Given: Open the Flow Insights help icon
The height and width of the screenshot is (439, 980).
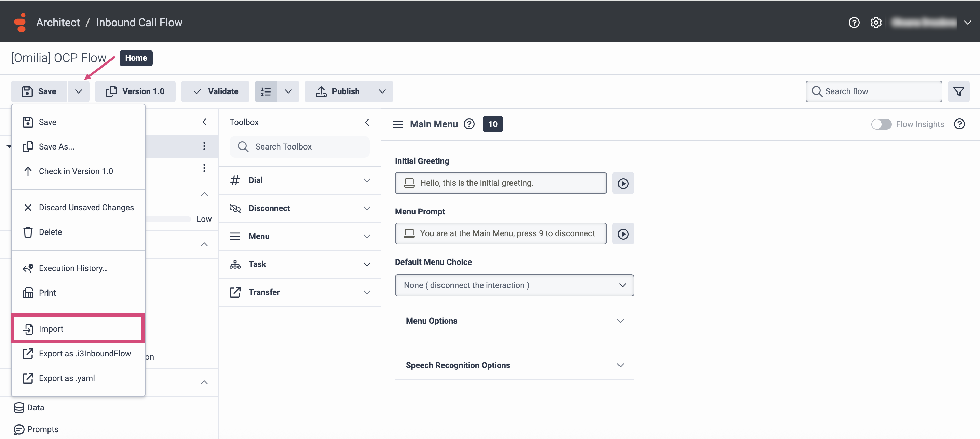Looking at the screenshot, I should click(959, 124).
